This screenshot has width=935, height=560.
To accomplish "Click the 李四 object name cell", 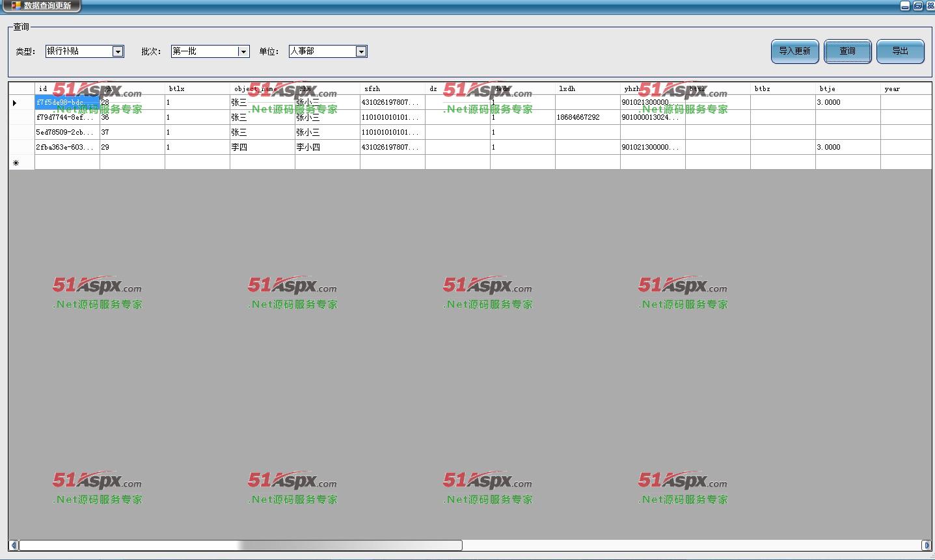I will [262, 147].
